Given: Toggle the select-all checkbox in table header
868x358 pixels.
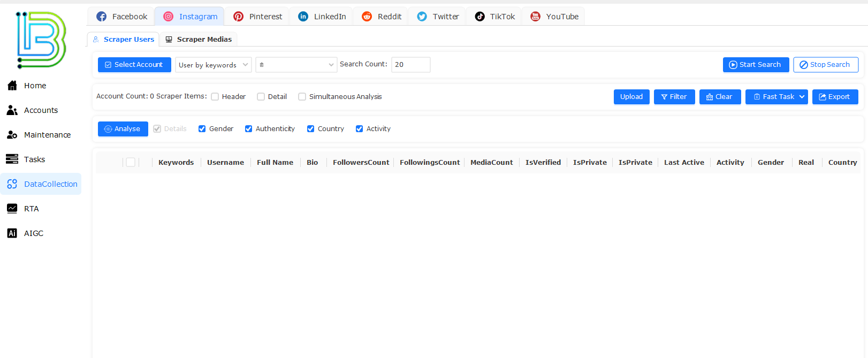Looking at the screenshot, I should (x=131, y=163).
